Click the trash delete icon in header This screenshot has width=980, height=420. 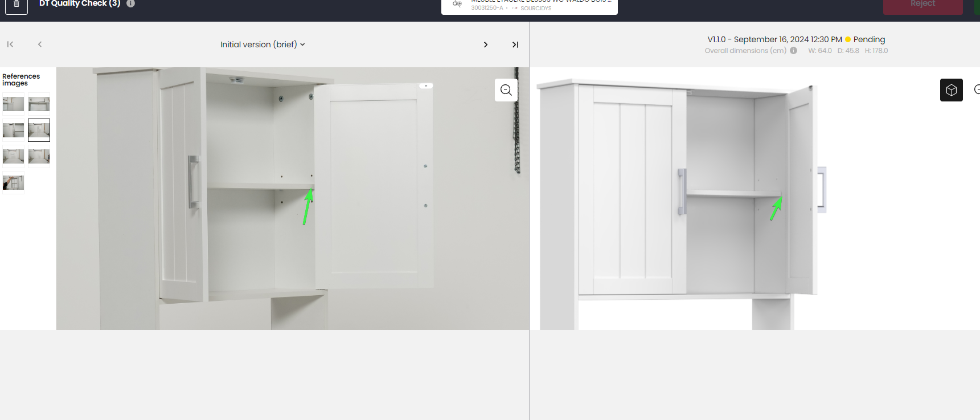point(17,5)
